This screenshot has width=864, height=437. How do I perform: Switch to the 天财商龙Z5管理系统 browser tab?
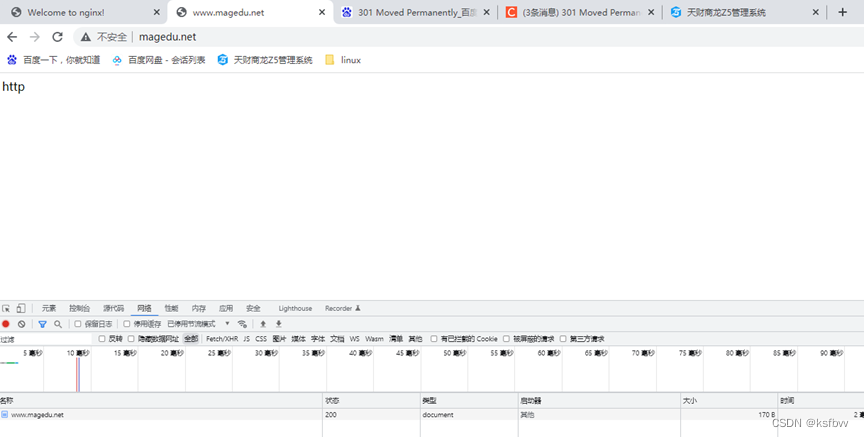pos(745,12)
